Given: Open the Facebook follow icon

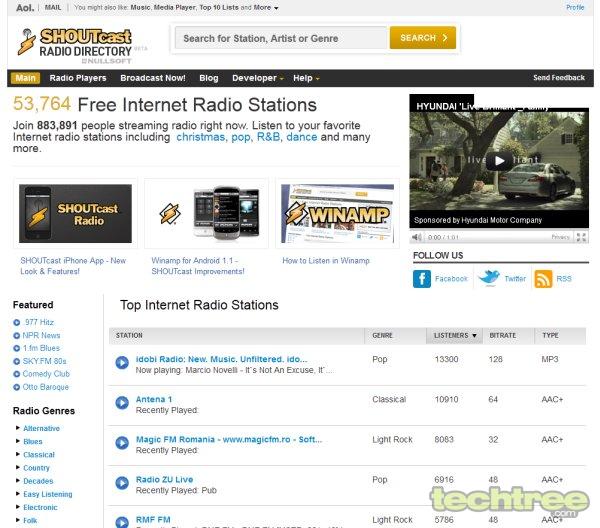Looking at the screenshot, I should click(x=422, y=279).
